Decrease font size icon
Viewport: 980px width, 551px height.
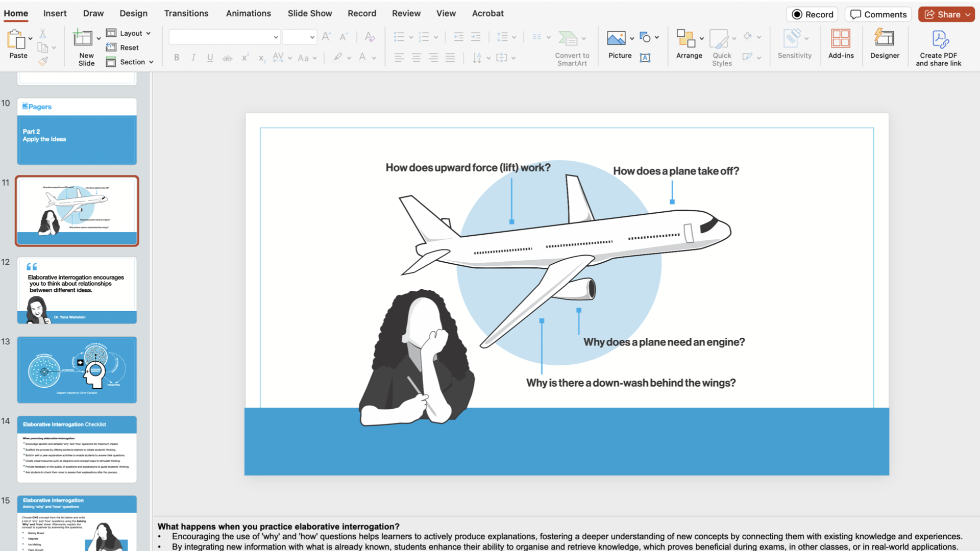(x=344, y=37)
